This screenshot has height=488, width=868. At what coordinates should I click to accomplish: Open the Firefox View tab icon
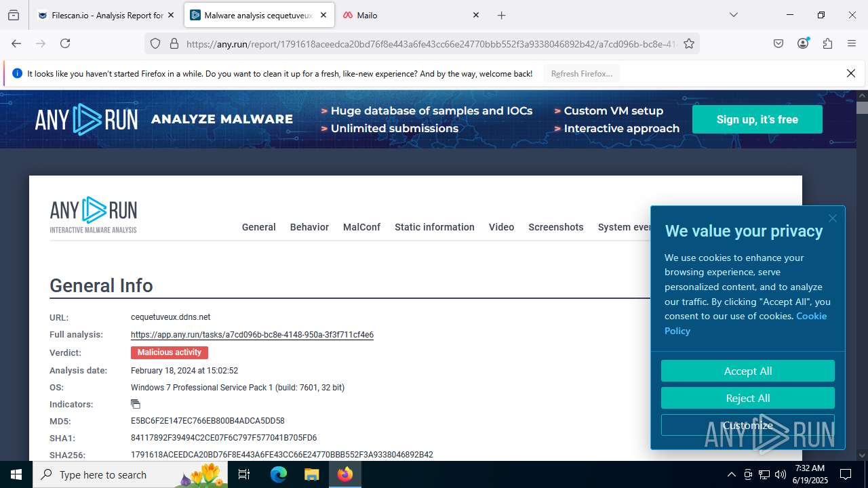(14, 15)
